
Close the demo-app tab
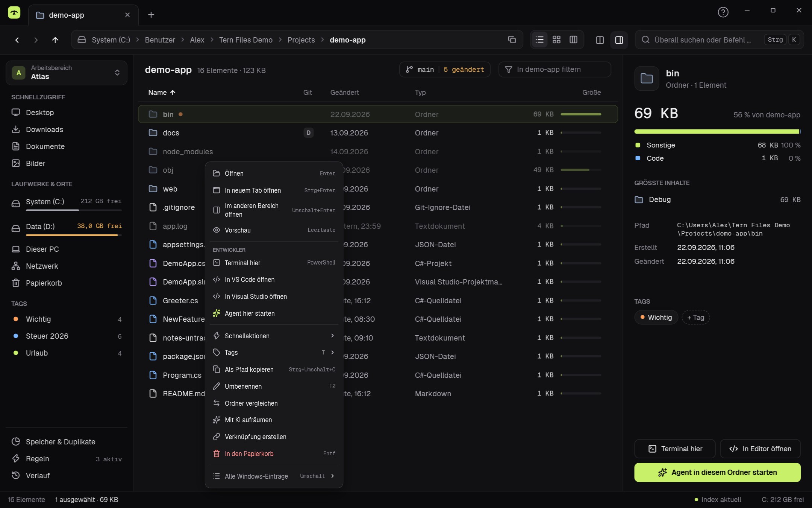point(127,15)
